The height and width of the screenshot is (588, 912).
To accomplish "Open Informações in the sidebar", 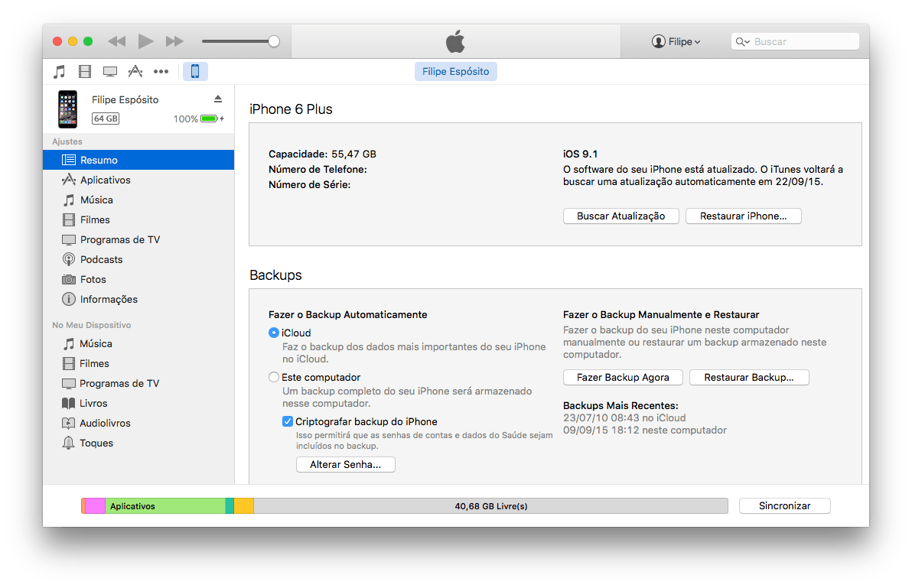I will [x=138, y=299].
